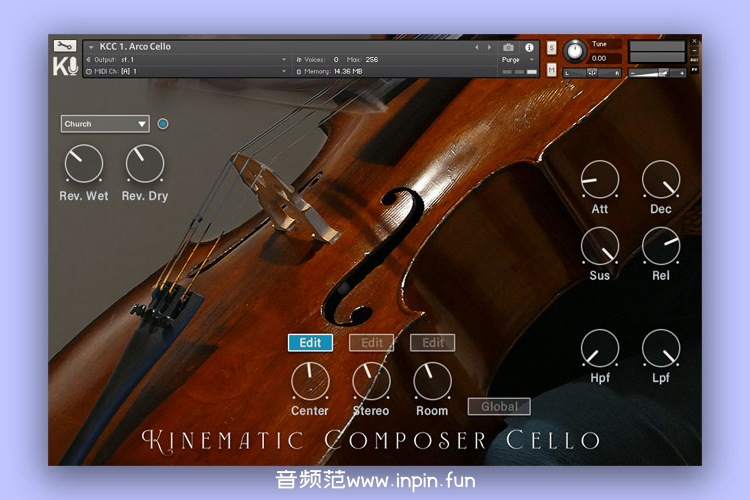Click the AUX sends button
This screenshot has height=500, width=750.
tap(694, 60)
